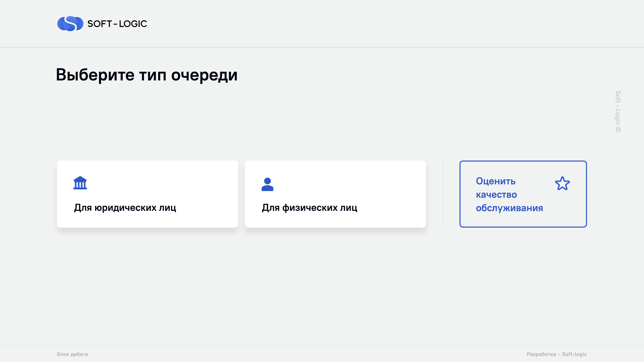Click the "Выберите тип очереди" heading
This screenshot has height=362, width=644.
(147, 75)
